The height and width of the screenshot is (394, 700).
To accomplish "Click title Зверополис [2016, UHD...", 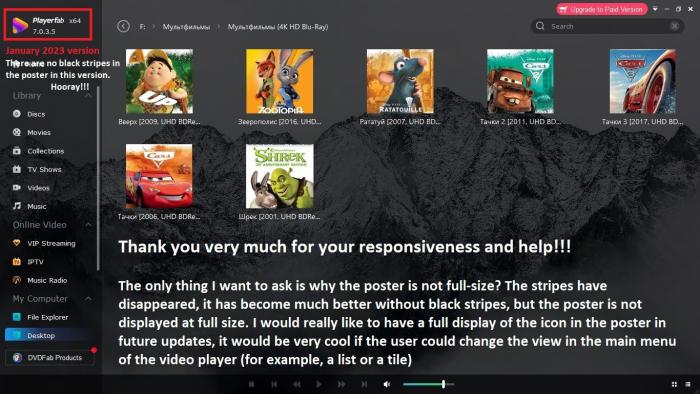I will 279,121.
